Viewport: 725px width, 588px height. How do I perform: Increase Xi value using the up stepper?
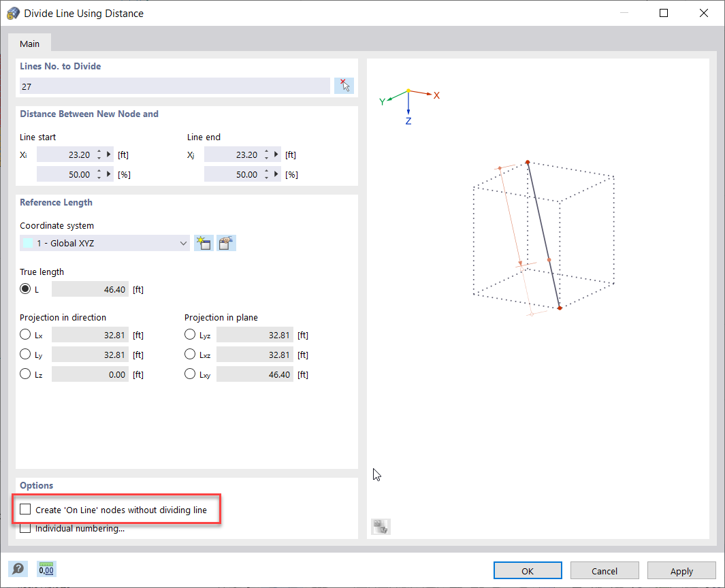(x=99, y=150)
